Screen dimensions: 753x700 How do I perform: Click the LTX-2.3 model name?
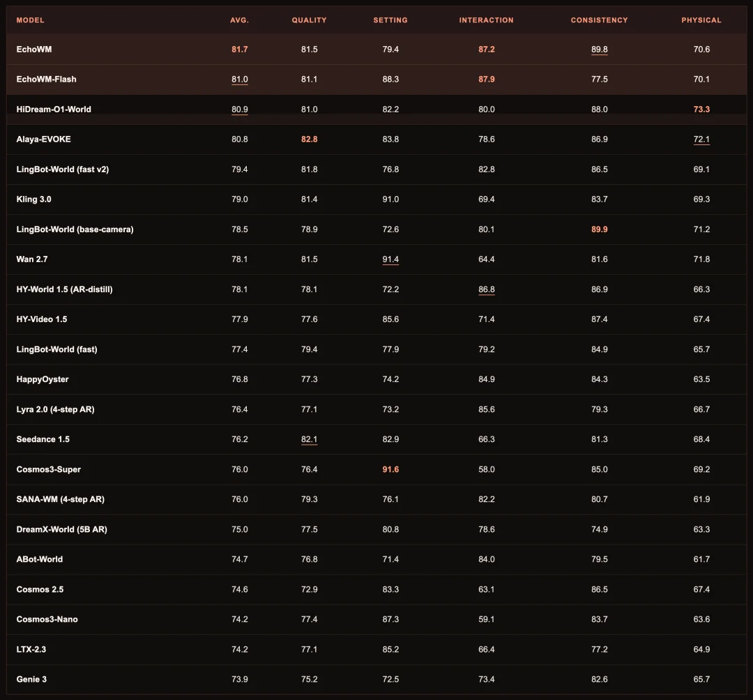point(31,650)
